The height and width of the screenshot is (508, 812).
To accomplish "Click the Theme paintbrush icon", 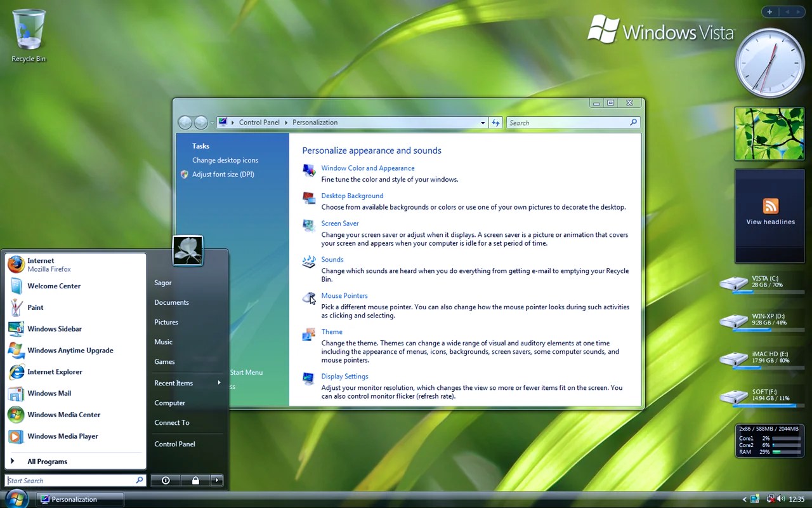I will [x=309, y=333].
